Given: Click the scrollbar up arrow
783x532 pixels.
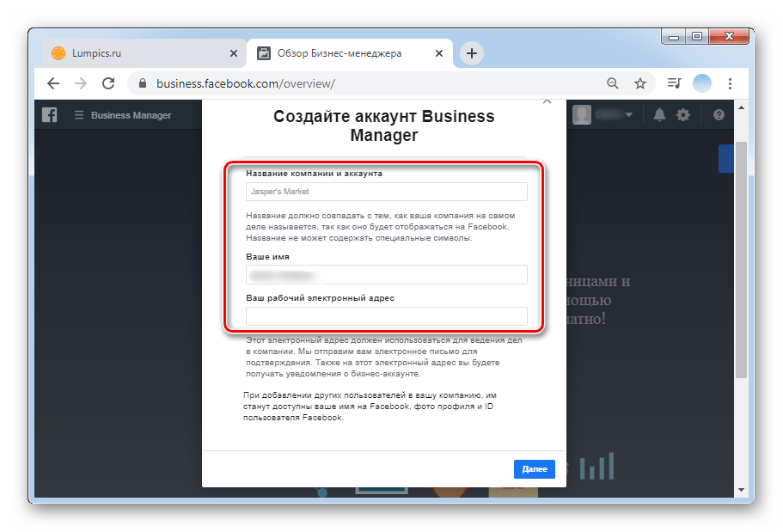Looking at the screenshot, I should (x=741, y=107).
